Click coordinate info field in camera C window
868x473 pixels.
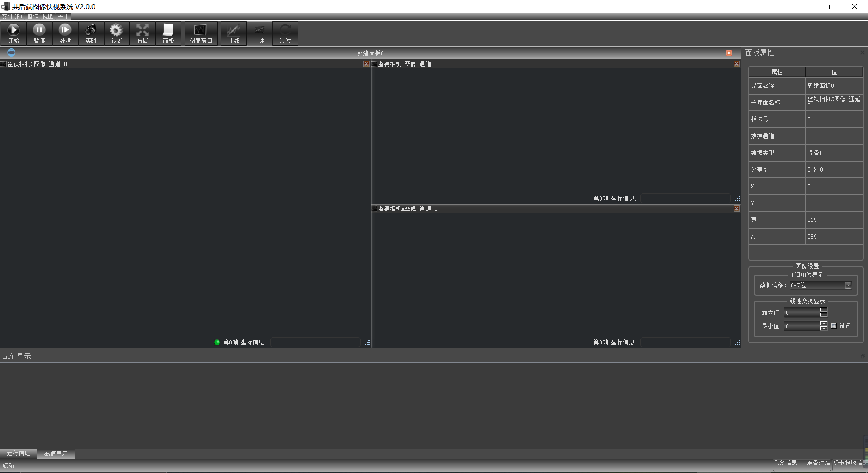click(315, 342)
